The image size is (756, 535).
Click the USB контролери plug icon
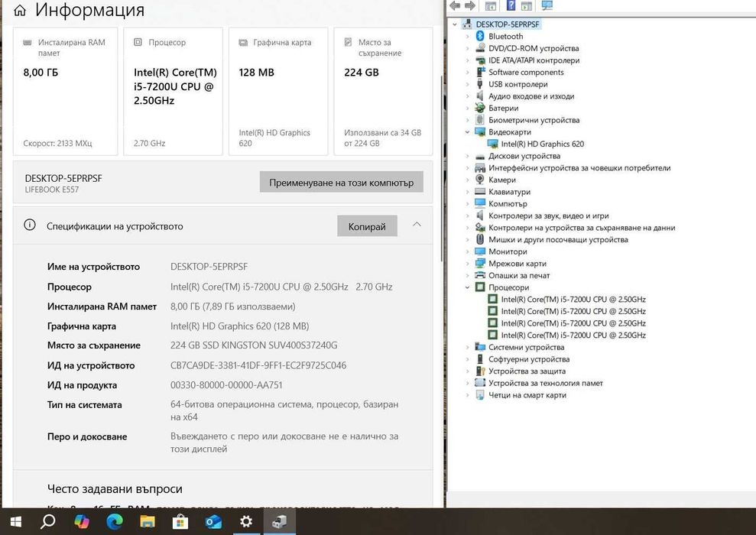(x=480, y=84)
